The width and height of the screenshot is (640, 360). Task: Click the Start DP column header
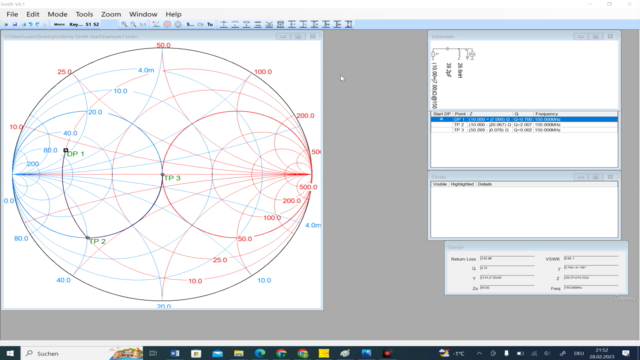tap(442, 114)
